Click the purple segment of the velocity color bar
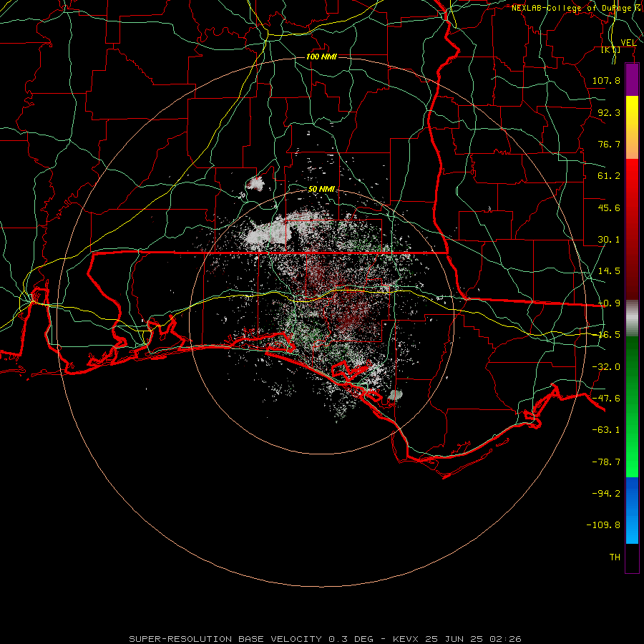Screen dimensions: 644x644 tap(632, 80)
